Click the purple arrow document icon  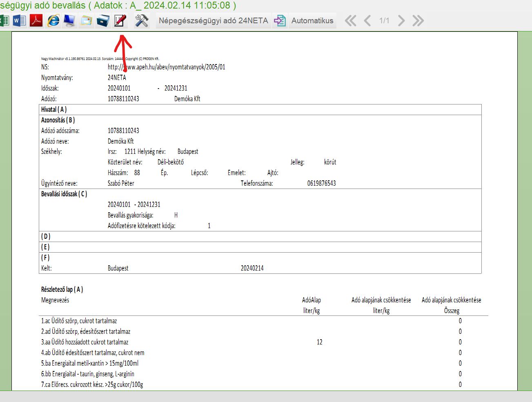click(280, 20)
